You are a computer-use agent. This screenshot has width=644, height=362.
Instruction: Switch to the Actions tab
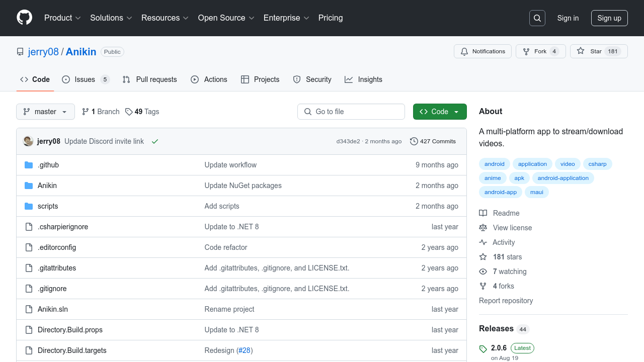209,79
